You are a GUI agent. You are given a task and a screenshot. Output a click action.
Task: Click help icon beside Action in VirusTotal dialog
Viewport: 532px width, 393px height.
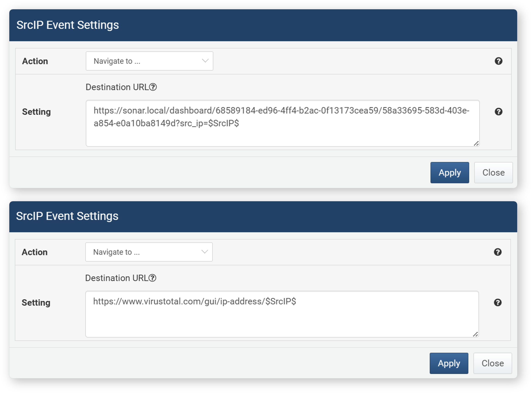tap(498, 252)
